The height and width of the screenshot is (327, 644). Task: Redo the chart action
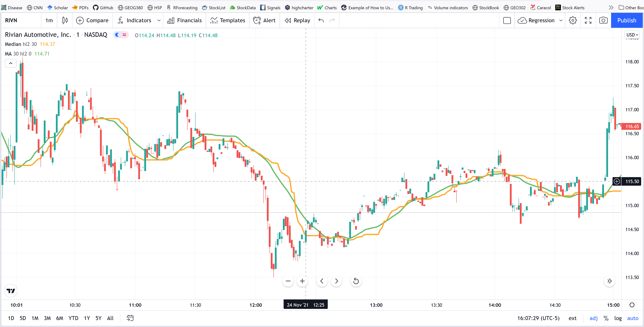click(x=332, y=20)
